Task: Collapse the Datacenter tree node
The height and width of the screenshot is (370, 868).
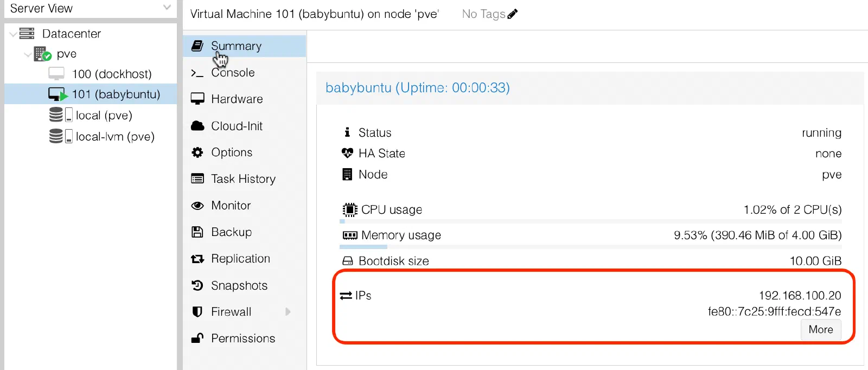Action: [13, 34]
